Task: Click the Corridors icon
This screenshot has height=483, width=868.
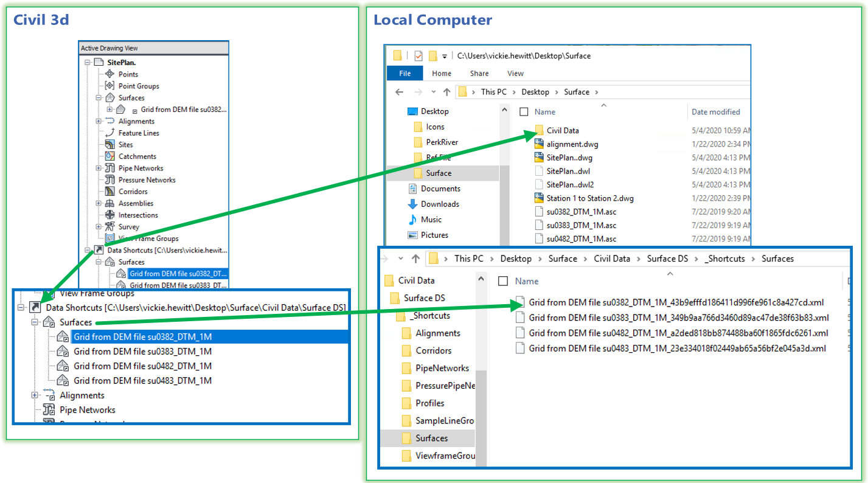Action: [x=109, y=191]
